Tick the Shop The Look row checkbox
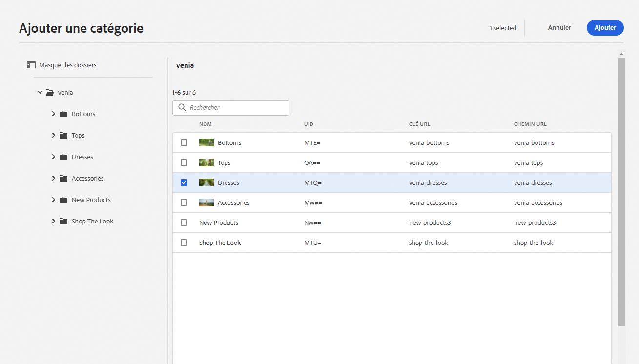This screenshot has width=639, height=364. coord(184,243)
